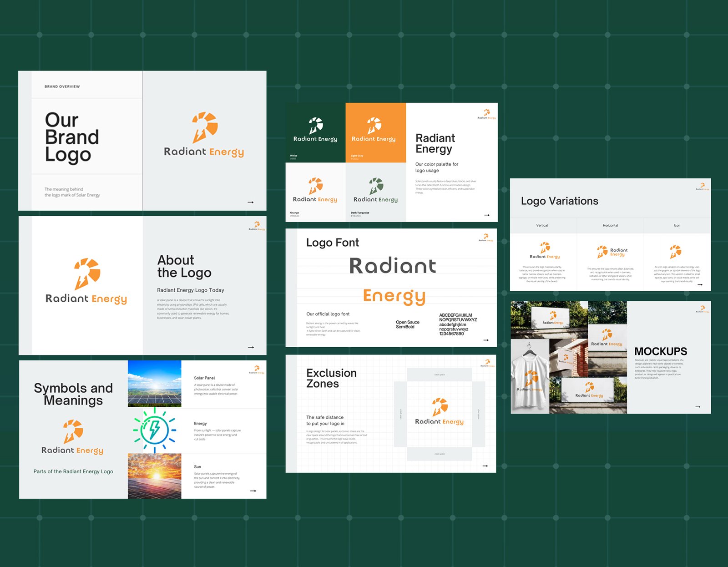
Task: Select the lightning bolt Energy symbol
Action: (x=155, y=430)
